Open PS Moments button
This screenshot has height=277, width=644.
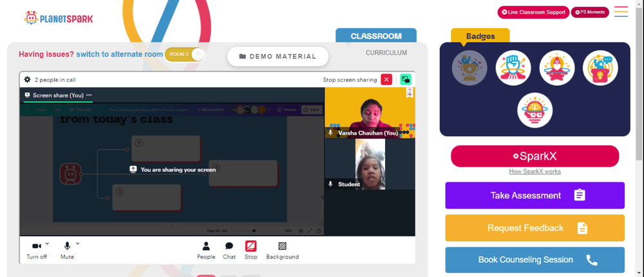tap(590, 12)
